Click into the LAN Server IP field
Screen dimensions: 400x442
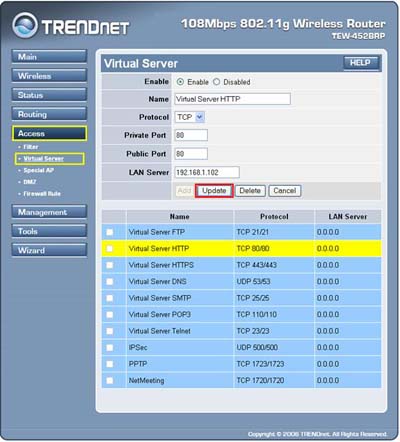(207, 172)
